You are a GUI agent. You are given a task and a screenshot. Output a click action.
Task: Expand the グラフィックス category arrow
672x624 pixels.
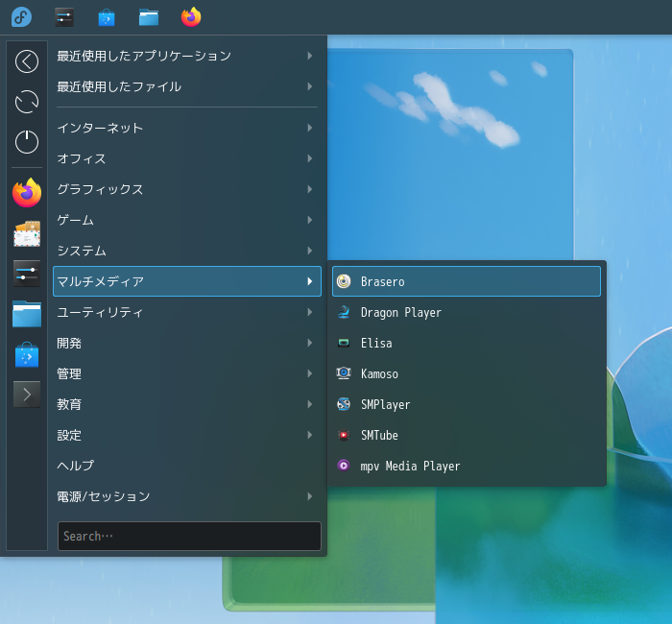point(309,189)
